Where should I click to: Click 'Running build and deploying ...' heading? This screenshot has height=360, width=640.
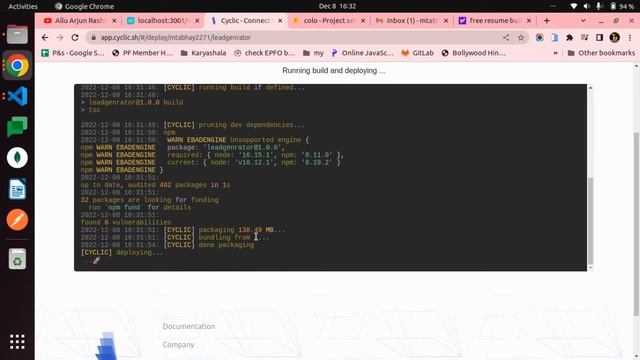coord(333,71)
